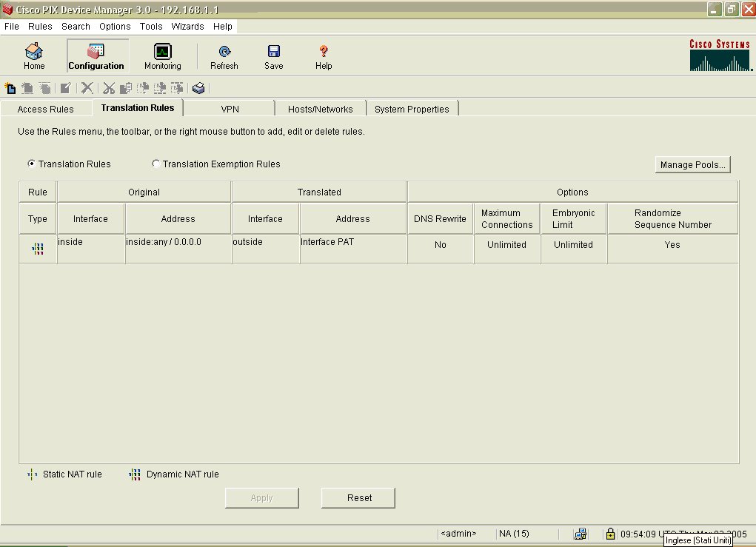
Task: Click the 'DNS Rewrite' column header
Action: 440,219
